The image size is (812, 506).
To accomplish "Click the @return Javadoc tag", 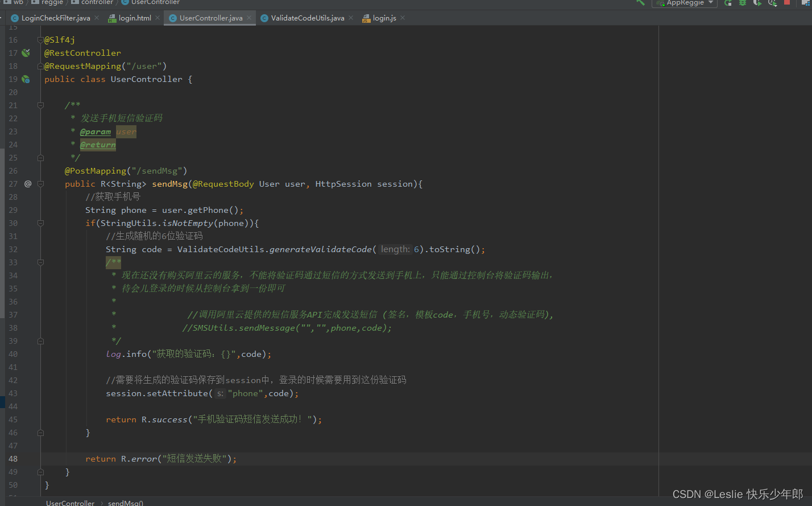I will (x=98, y=145).
